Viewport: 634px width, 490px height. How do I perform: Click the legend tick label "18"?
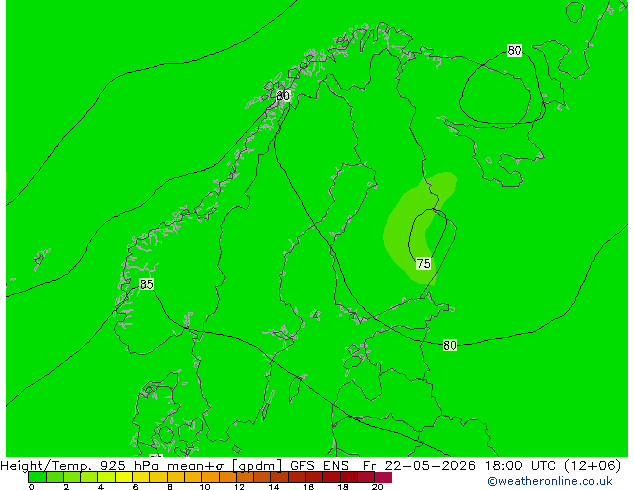coord(343,487)
